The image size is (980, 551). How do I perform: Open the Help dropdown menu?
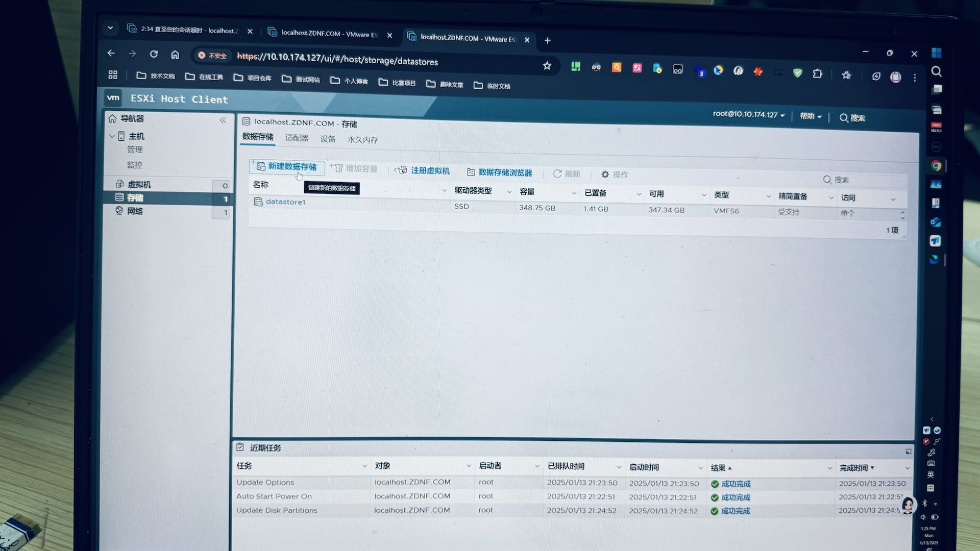[811, 116]
